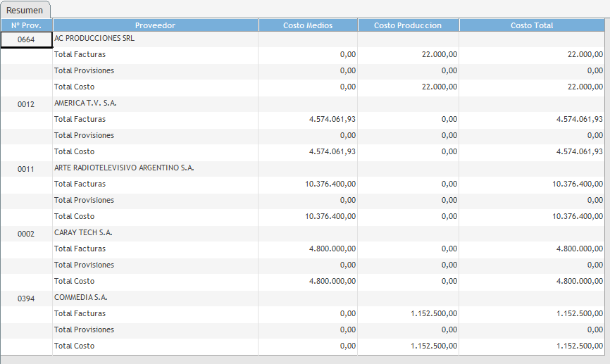Click the Costo Total column header
The width and height of the screenshot is (610, 364).
click(532, 25)
